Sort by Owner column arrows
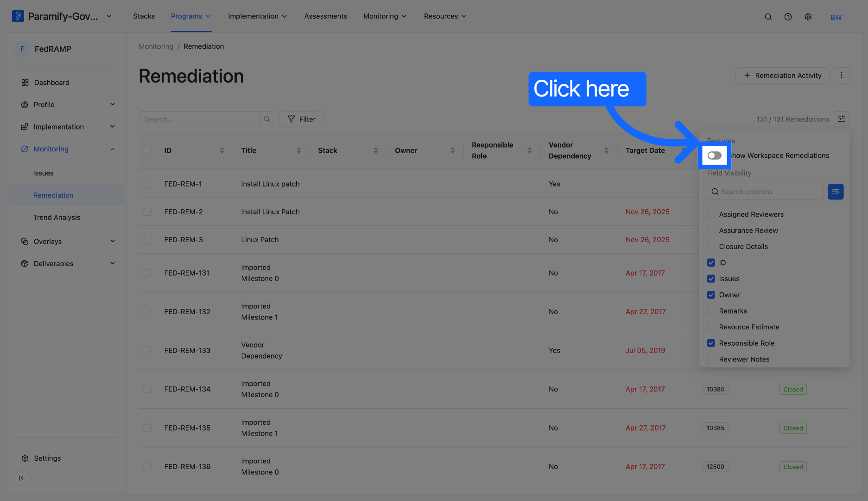 pyautogui.click(x=453, y=150)
